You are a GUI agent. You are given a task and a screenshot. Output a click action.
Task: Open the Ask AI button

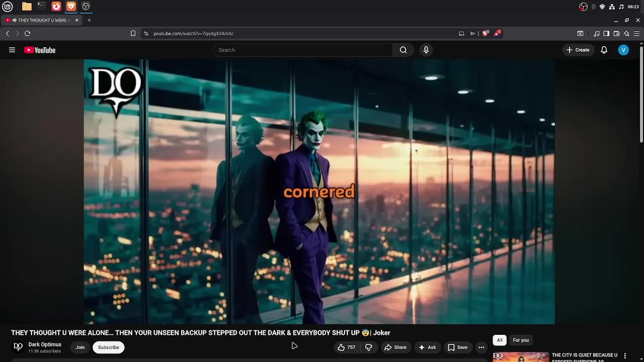pos(427,347)
